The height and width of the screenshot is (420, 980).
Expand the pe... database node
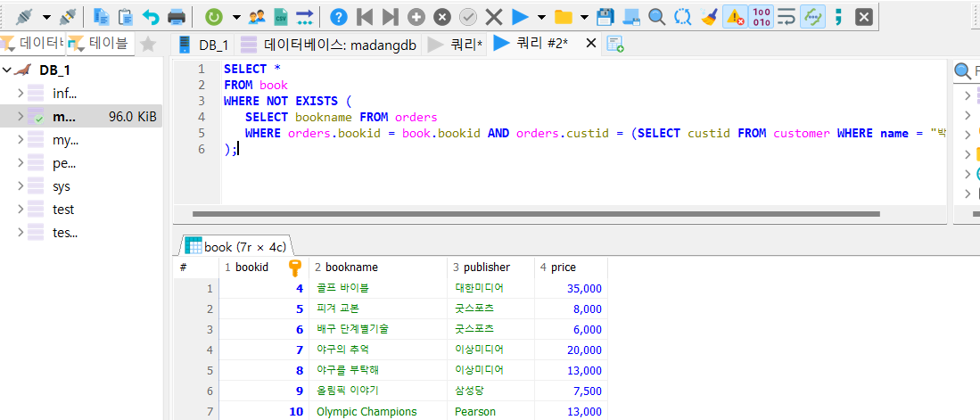tap(21, 163)
